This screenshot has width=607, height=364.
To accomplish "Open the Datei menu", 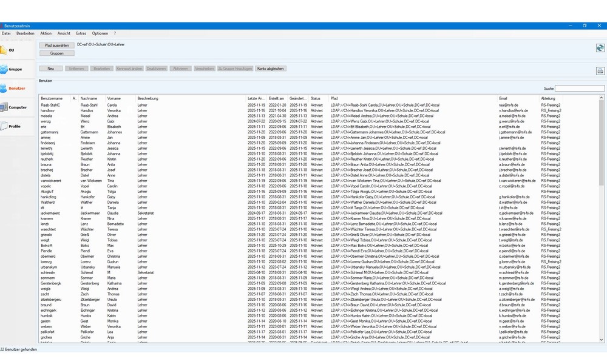I will point(6,33).
